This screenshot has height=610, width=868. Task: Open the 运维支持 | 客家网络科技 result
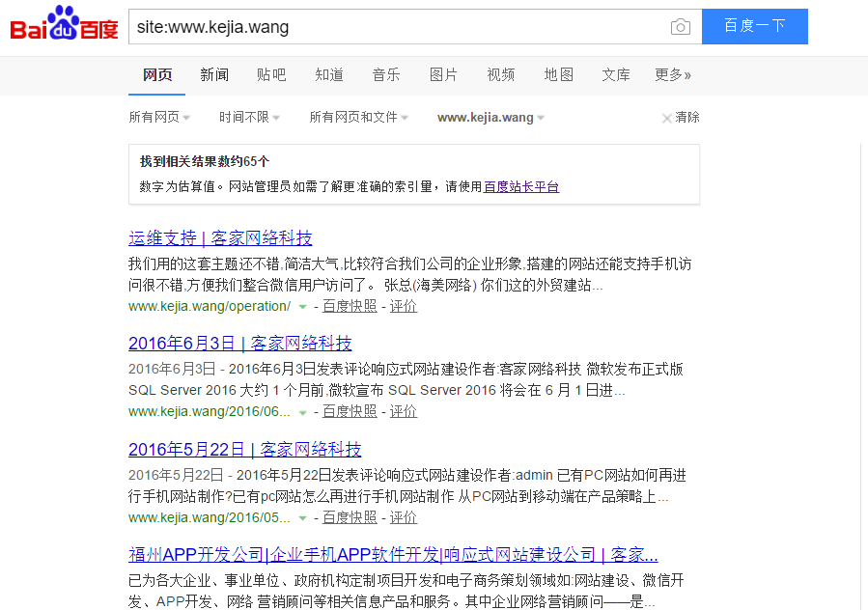click(220, 237)
